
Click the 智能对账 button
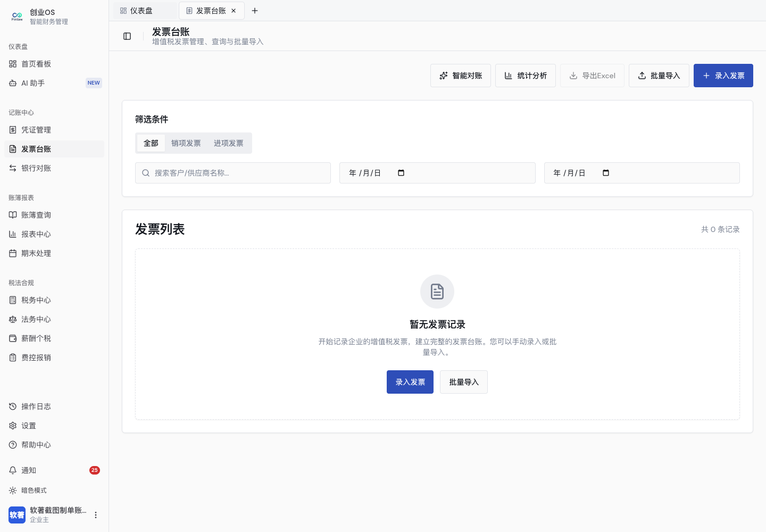[461, 76]
